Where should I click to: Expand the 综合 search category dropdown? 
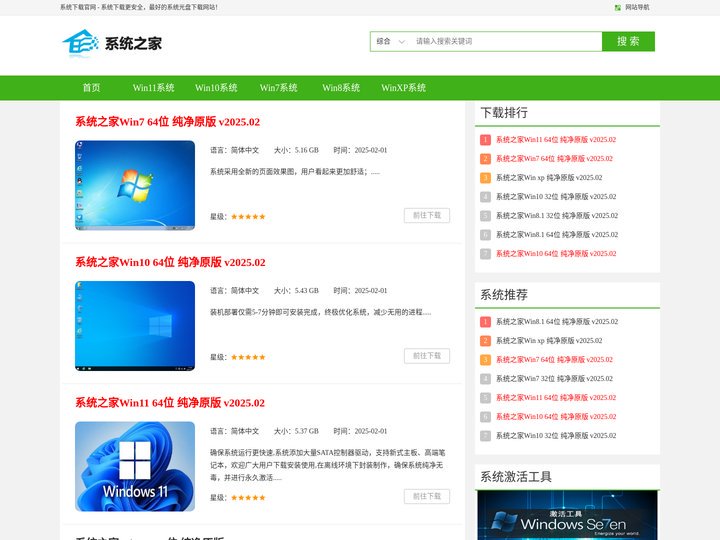[390, 41]
